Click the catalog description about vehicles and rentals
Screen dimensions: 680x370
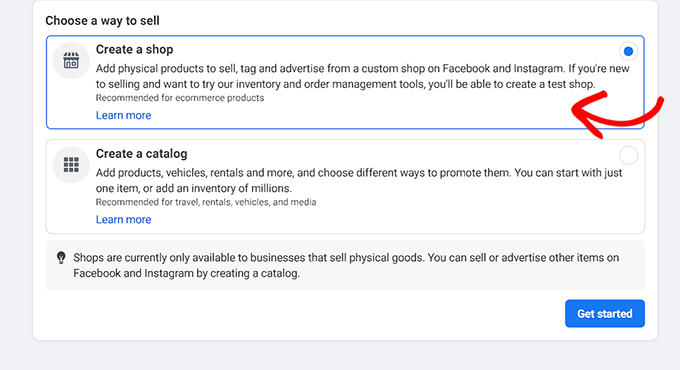359,180
